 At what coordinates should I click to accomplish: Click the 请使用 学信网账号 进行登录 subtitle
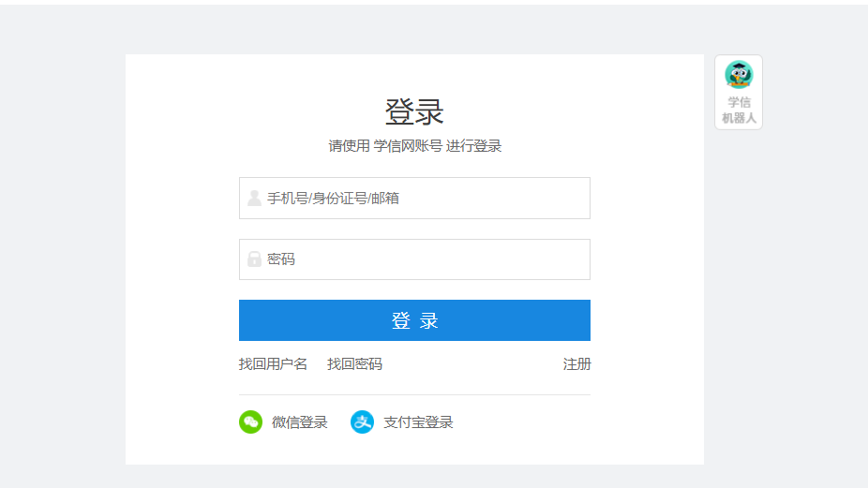(x=414, y=146)
